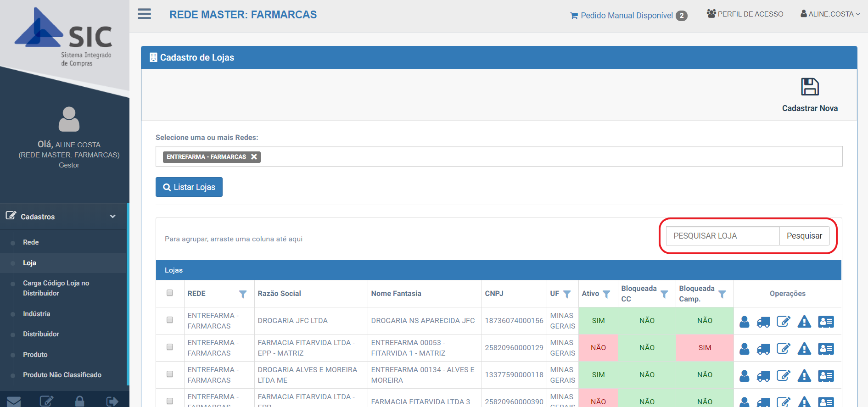This screenshot has height=407, width=868.
Task: Click truck icon in DROGARIA JFC LTDA row
Action: coord(763,322)
